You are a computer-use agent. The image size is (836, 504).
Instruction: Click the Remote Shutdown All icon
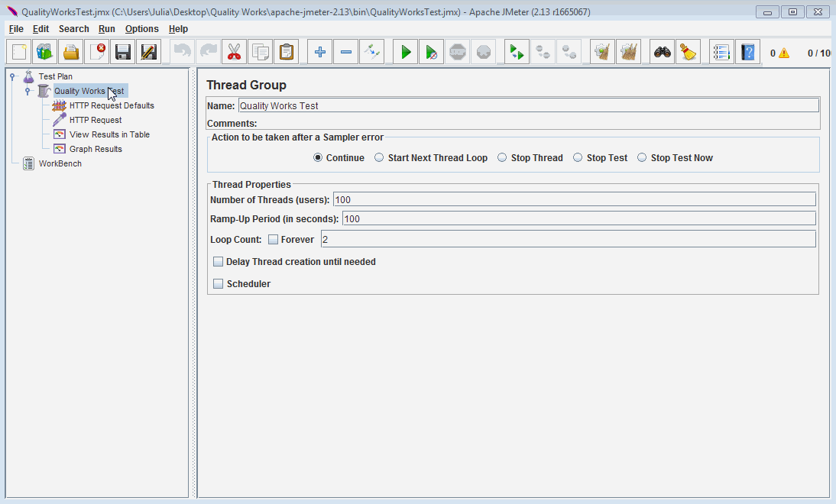[x=569, y=52]
